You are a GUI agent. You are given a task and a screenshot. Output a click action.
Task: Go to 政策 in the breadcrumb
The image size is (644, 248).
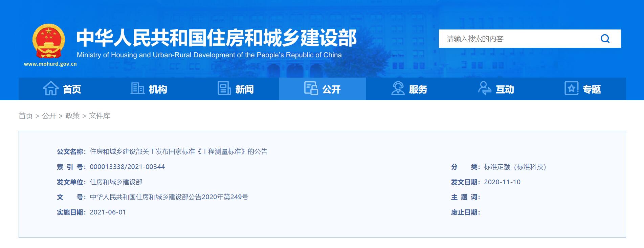point(72,116)
